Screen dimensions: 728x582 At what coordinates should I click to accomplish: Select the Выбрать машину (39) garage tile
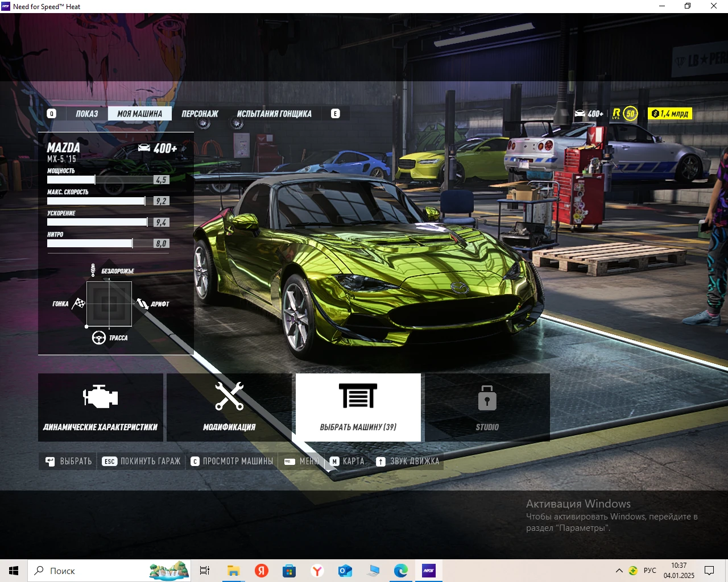(358, 407)
